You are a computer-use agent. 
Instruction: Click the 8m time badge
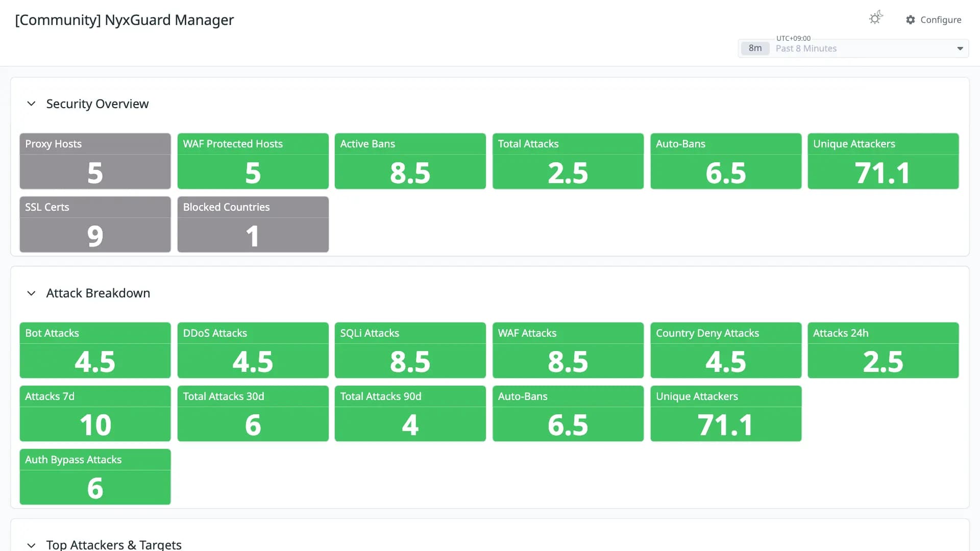(755, 48)
